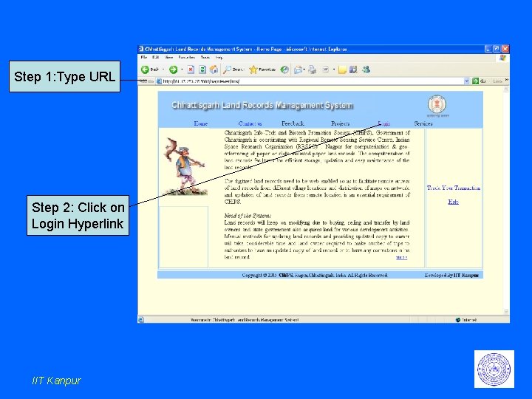The height and width of the screenshot is (399, 532).
Task: Click the green Go arrow button
Action: click(x=475, y=81)
